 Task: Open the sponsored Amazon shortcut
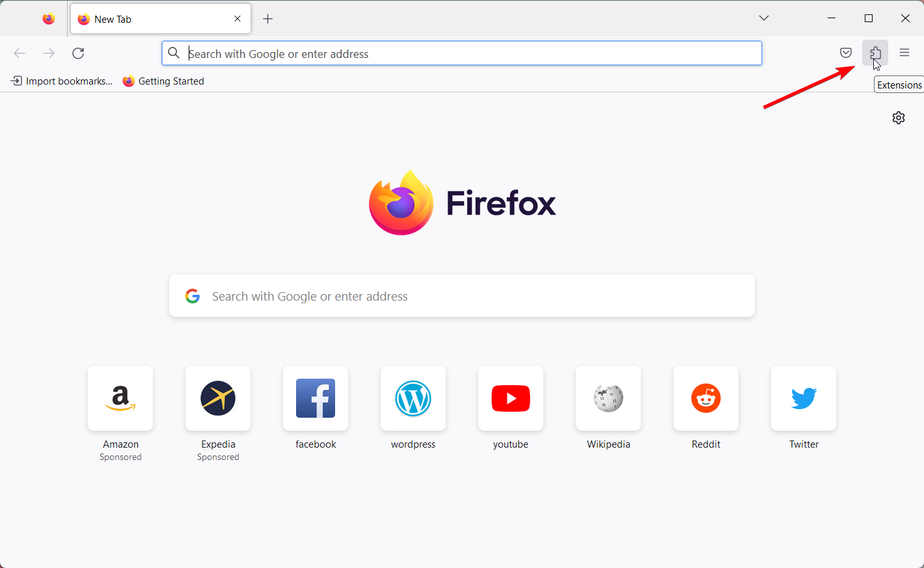(x=120, y=398)
